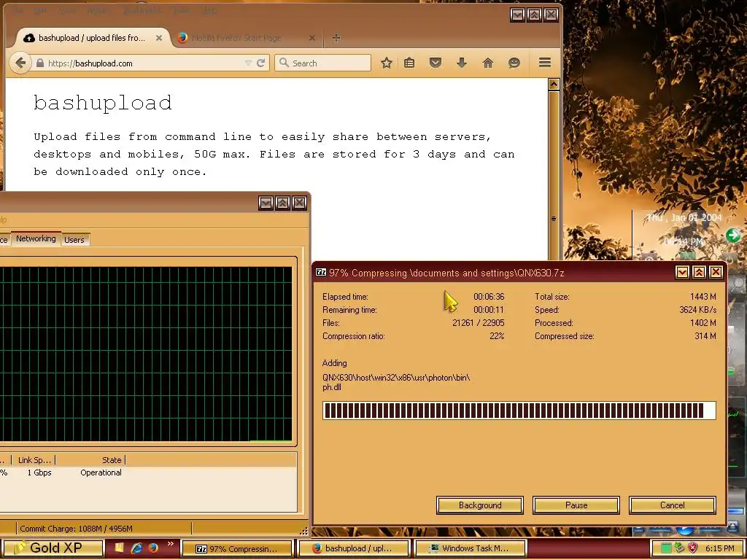Click the Firefox vertical scrollbar thumb
Image resolution: width=747 pixels, height=560 pixels.
coord(554,176)
